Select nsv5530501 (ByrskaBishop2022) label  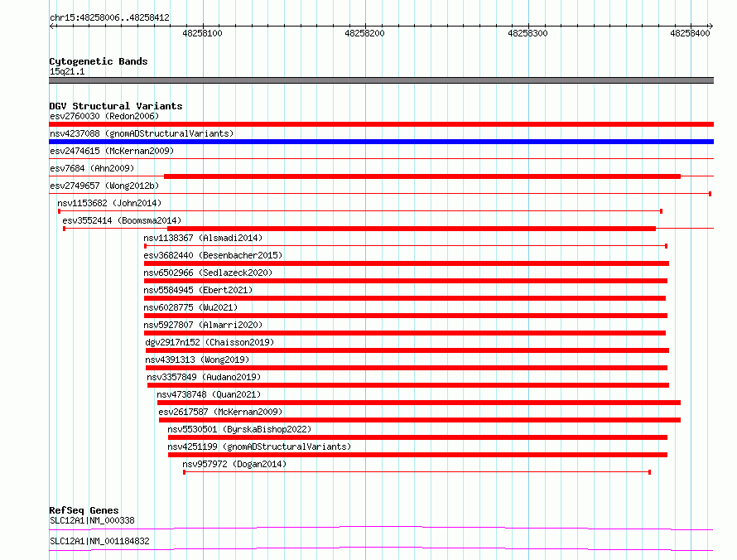pyautogui.click(x=239, y=429)
